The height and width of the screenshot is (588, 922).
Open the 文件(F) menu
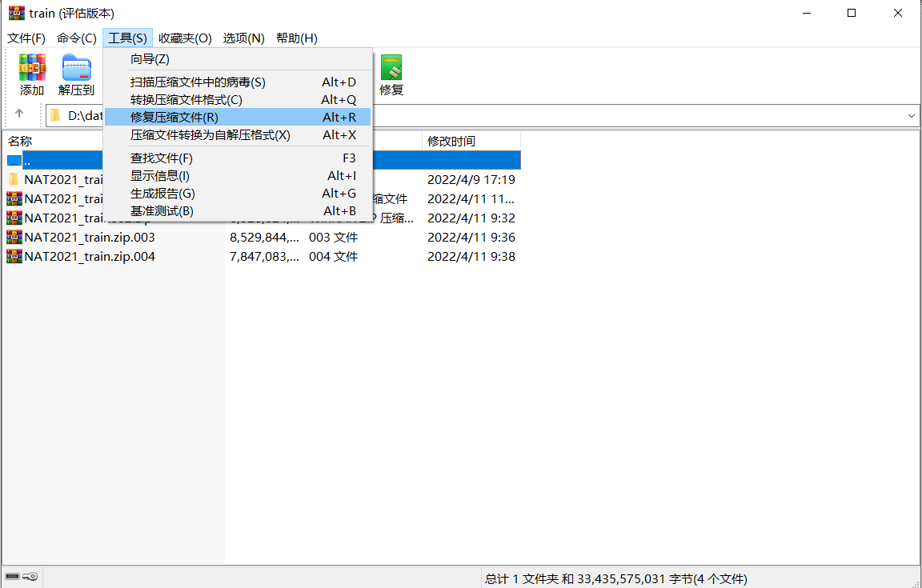[26, 38]
